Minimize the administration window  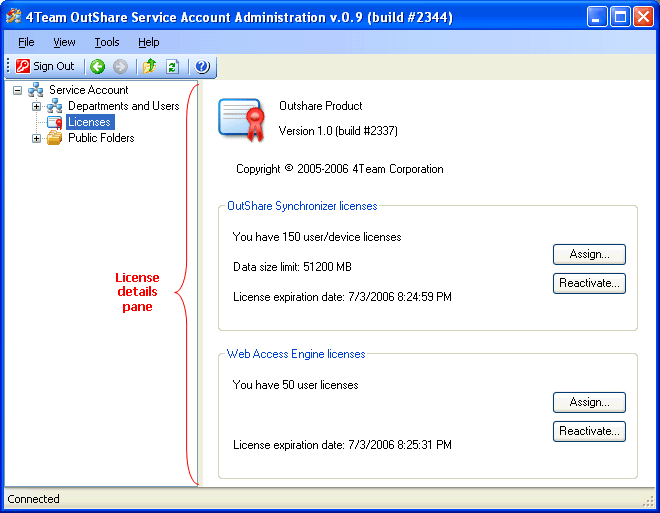pos(597,17)
